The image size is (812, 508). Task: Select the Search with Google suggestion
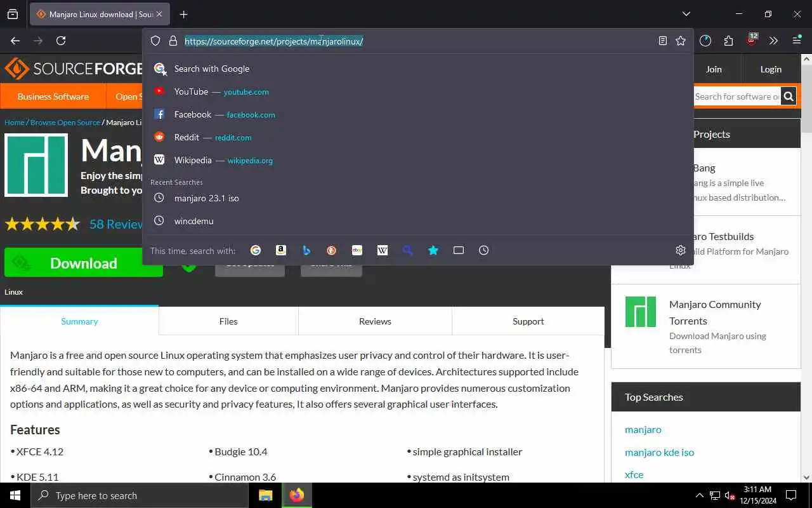[x=418, y=69]
